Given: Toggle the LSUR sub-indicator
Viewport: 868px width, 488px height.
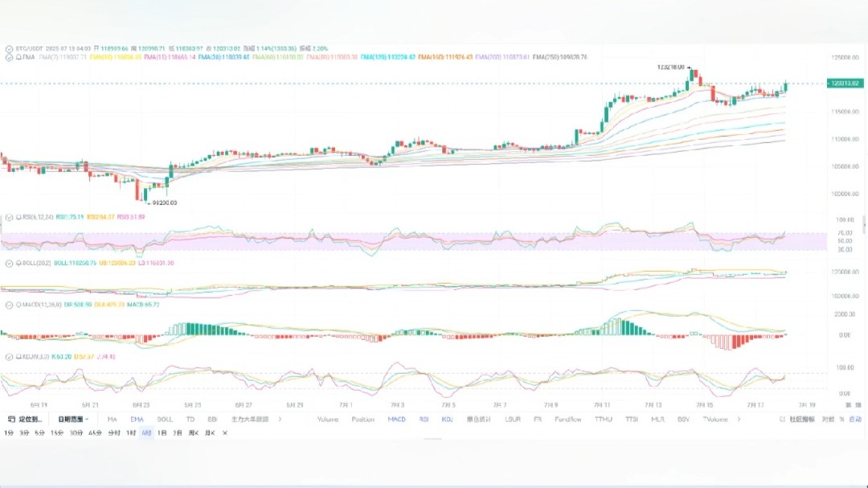Looking at the screenshot, I should coord(513,420).
